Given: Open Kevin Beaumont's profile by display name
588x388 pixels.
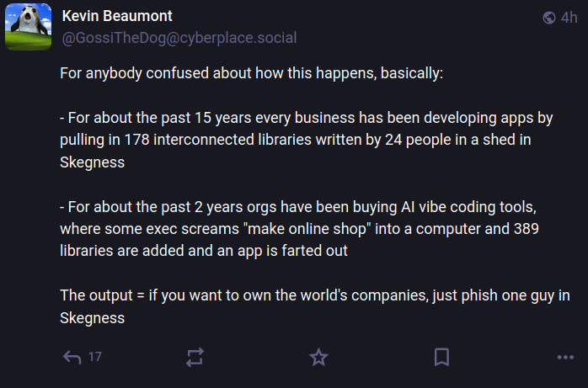Looking at the screenshot, I should [118, 18].
